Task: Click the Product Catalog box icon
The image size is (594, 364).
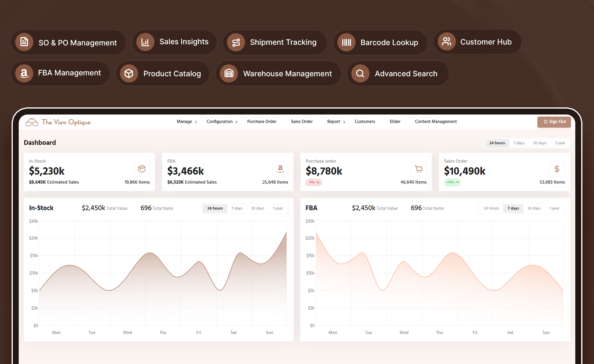Action: [129, 73]
